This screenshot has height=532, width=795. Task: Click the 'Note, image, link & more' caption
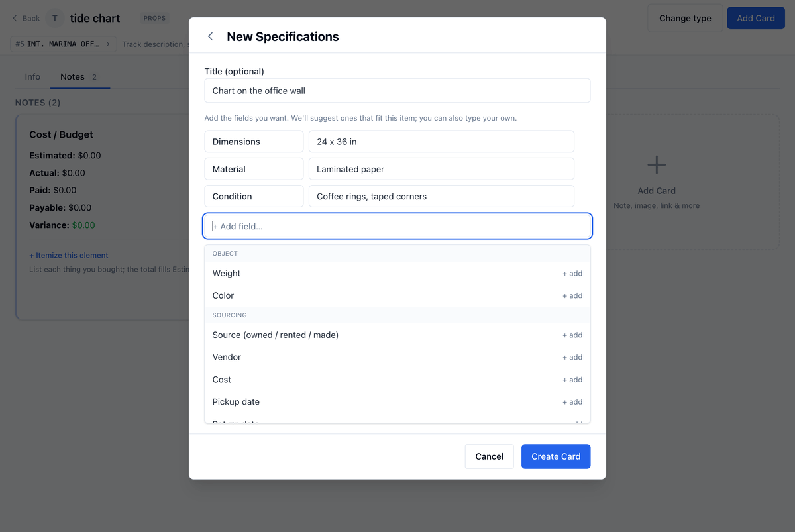(x=657, y=205)
